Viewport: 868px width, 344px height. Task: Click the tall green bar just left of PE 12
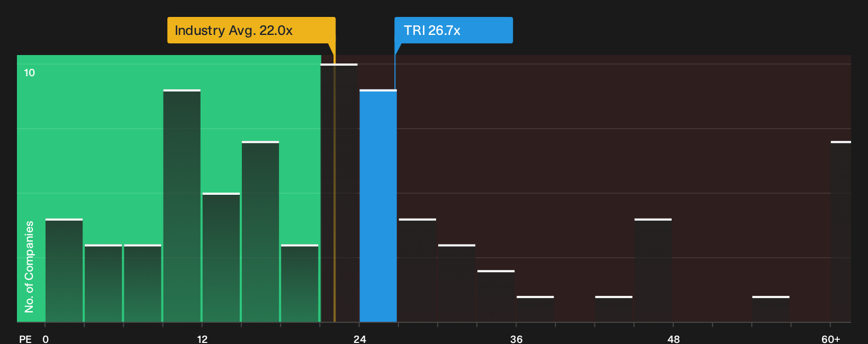tap(182, 206)
